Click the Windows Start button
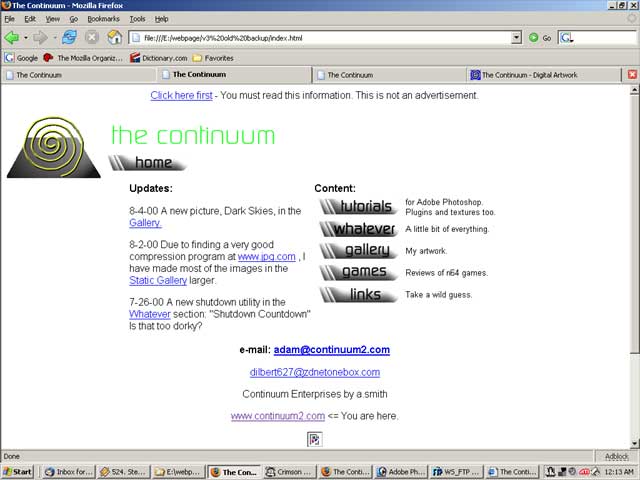 pos(17,471)
